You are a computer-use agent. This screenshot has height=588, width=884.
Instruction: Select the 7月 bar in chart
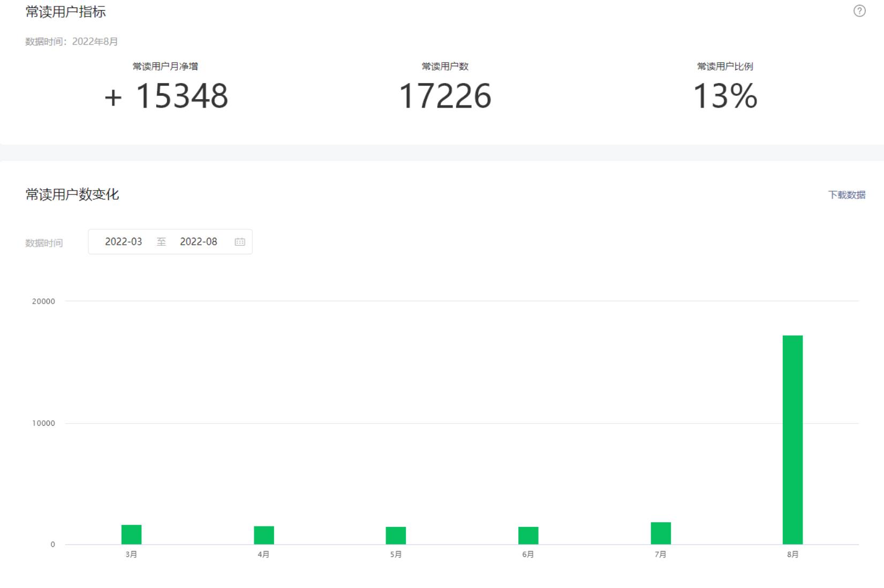point(661,533)
